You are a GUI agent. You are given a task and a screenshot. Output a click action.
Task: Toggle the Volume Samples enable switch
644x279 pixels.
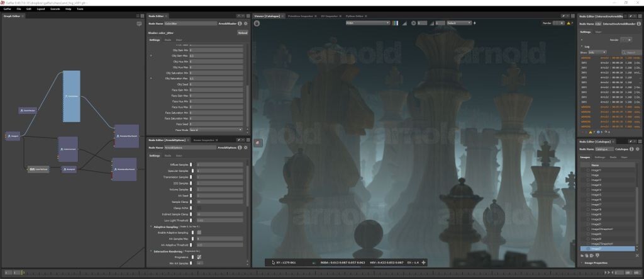point(191,190)
